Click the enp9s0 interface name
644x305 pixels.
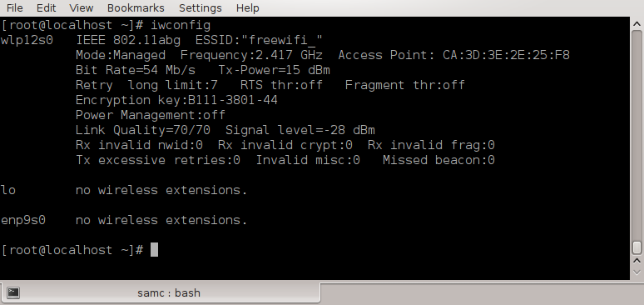click(x=23, y=220)
